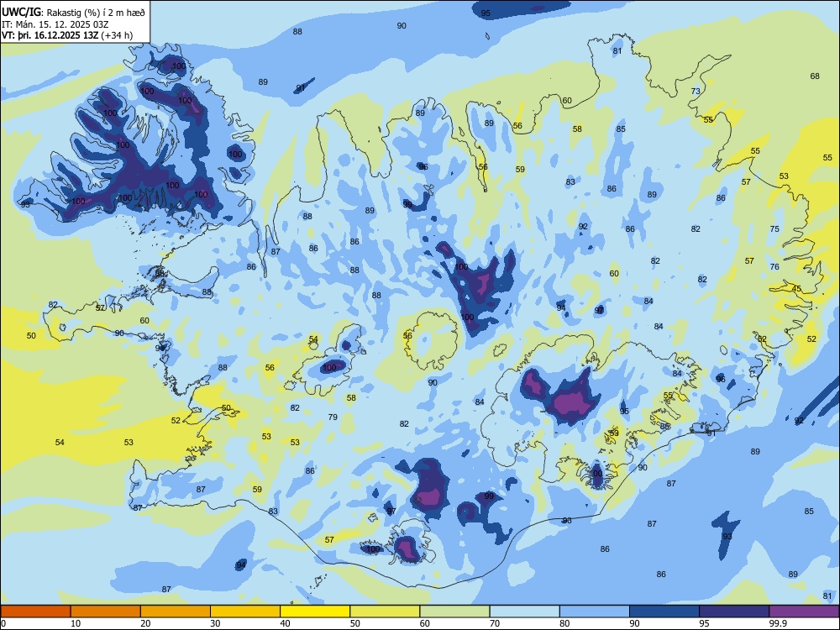Click the humidity value '73' on the map

click(696, 91)
